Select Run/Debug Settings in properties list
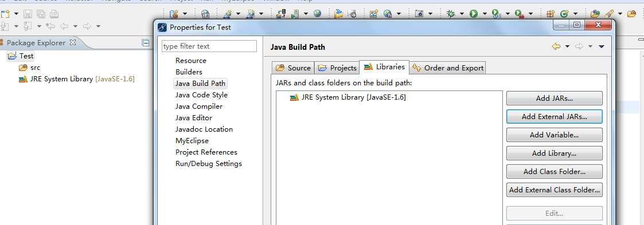The image size is (644, 225). (x=208, y=164)
